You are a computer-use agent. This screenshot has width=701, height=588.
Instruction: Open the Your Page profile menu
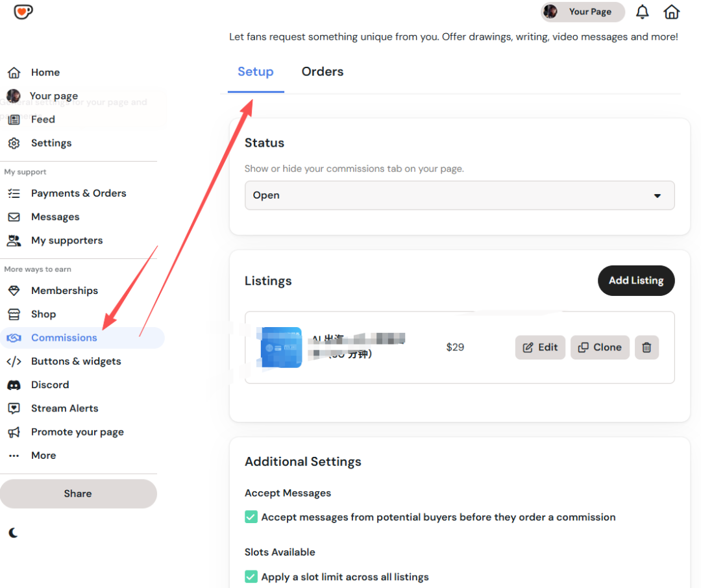[x=582, y=12]
